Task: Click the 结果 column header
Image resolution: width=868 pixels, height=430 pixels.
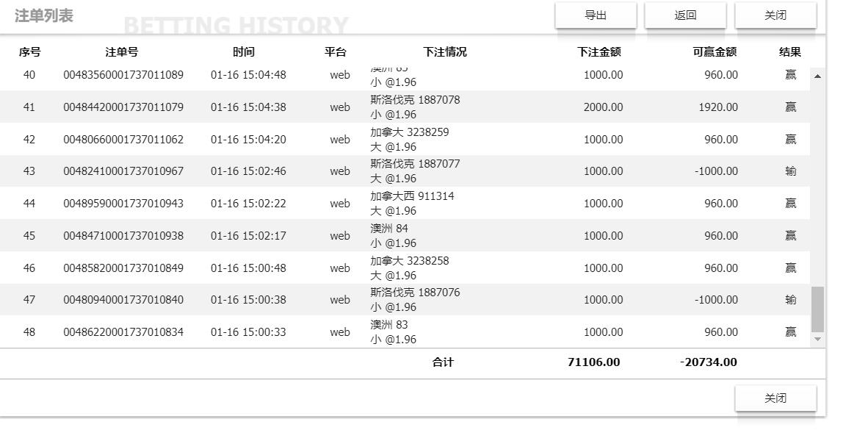Action: pyautogui.click(x=789, y=52)
